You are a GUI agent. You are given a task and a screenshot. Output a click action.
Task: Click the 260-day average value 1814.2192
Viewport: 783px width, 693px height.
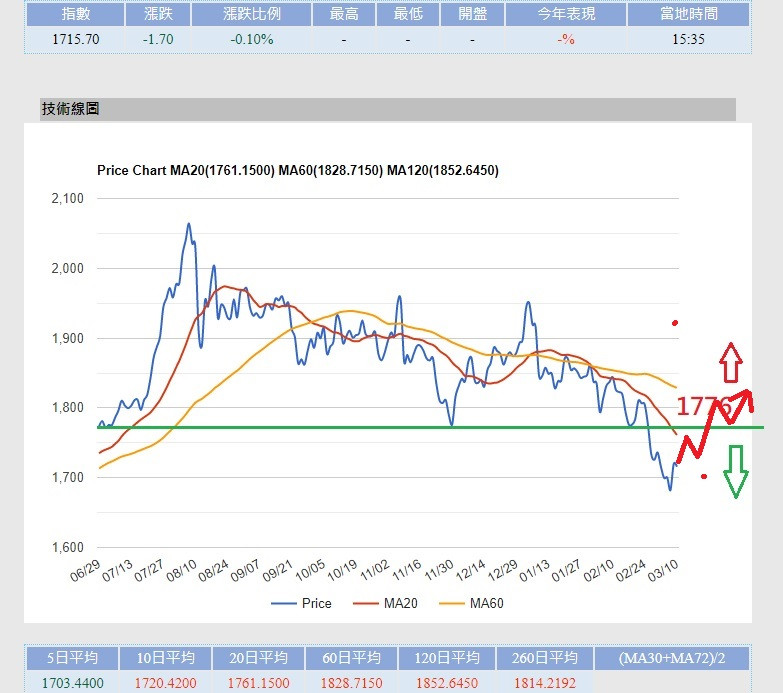coord(545,683)
